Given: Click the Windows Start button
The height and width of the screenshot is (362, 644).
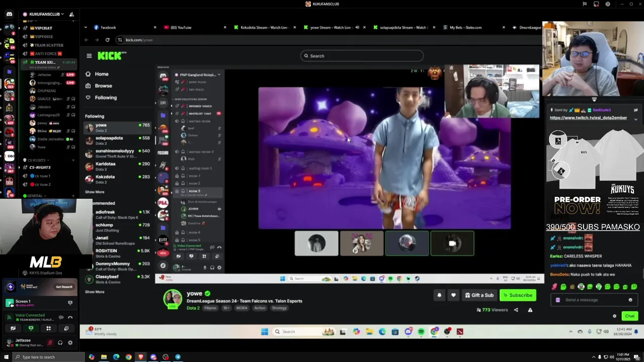Looking at the screenshot, I should pyautogui.click(x=6, y=357).
